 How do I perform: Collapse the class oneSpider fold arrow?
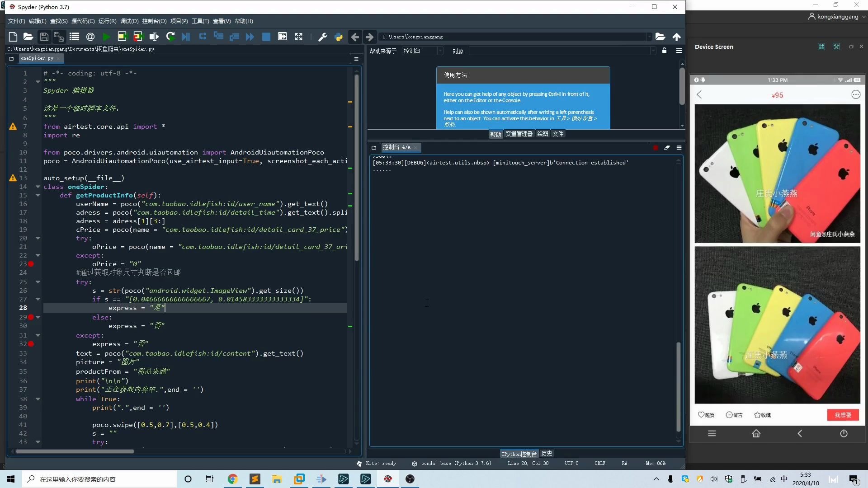pos(38,187)
